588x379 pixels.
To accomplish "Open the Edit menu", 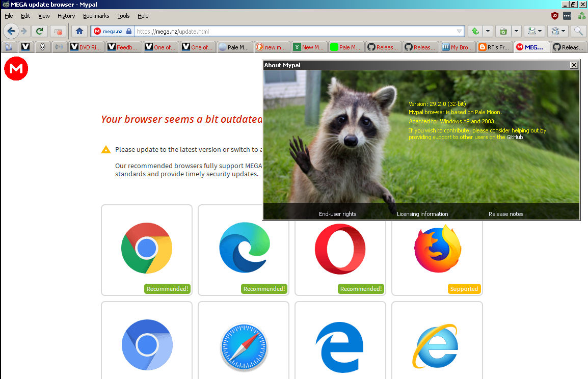I will click(x=25, y=16).
